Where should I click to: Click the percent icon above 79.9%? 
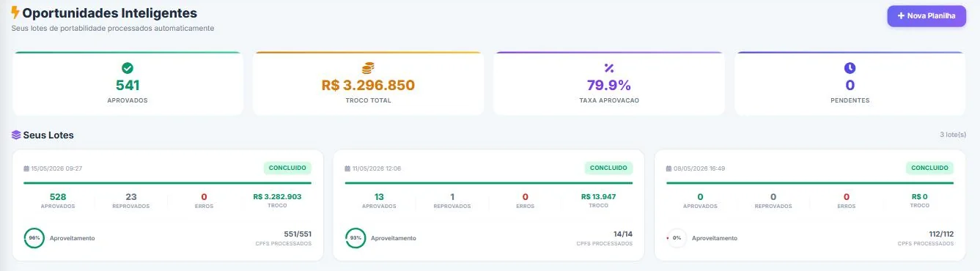609,68
